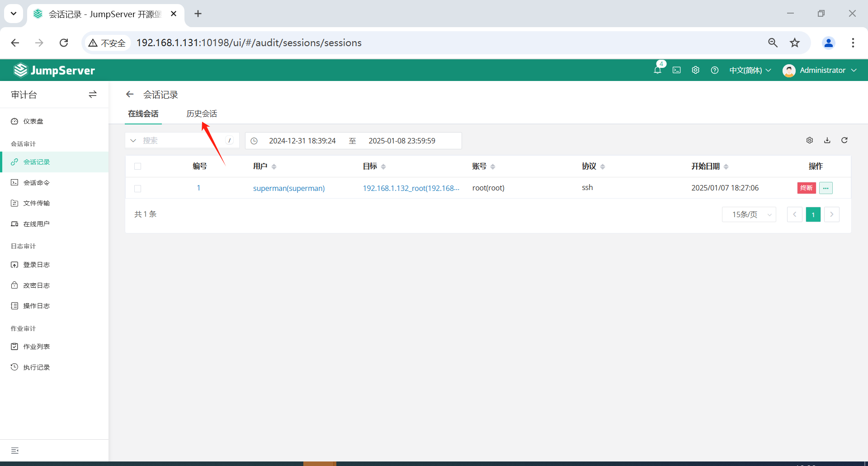This screenshot has height=466, width=868.
Task: Expand the Administrator user dropdown
Action: [828, 70]
